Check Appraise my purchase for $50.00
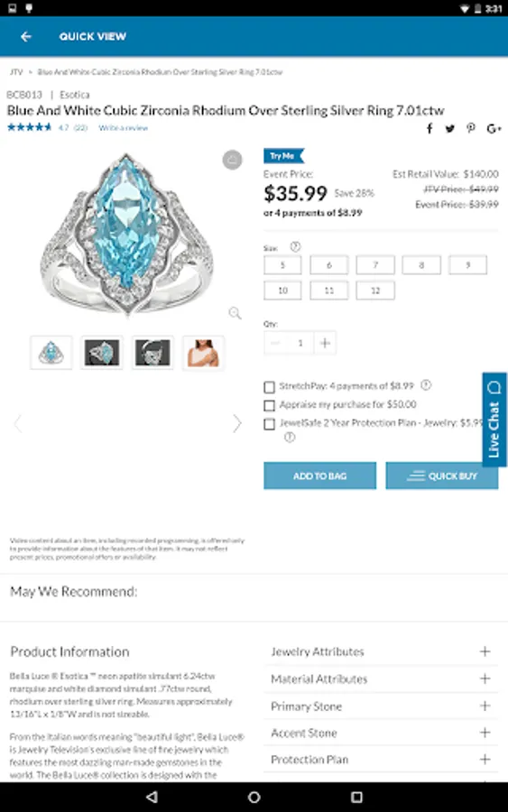 coord(269,405)
